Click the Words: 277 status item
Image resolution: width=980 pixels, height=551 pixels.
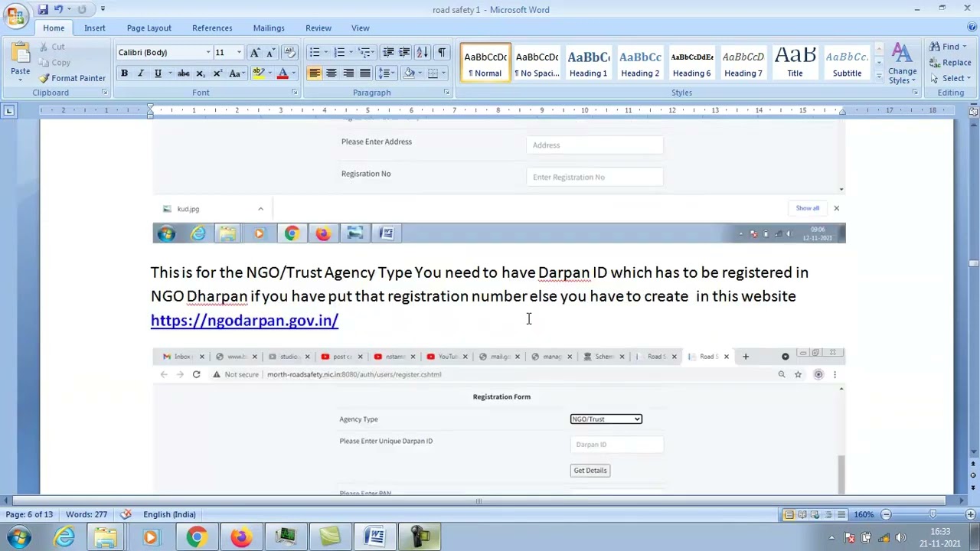pyautogui.click(x=87, y=514)
